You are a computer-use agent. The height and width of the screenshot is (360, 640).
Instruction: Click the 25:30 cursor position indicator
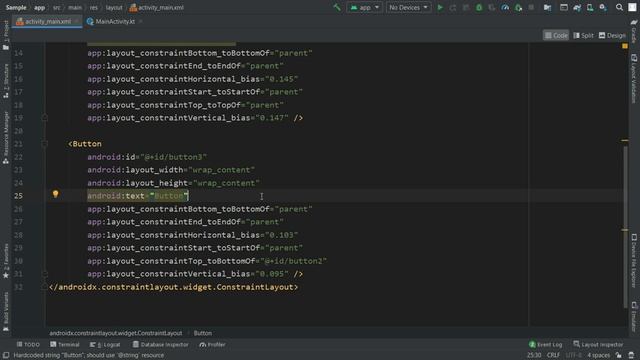tap(534, 355)
